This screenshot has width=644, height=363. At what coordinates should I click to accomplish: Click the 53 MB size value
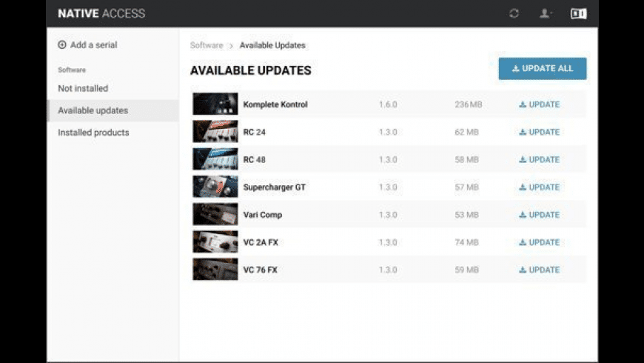pyautogui.click(x=466, y=215)
